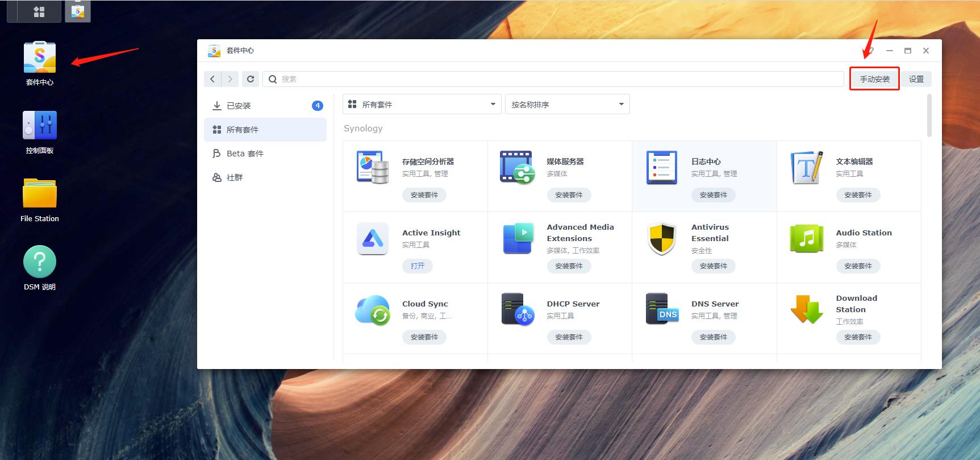Image resolution: width=980 pixels, height=460 pixels.
Task: Click the Antivirus Essential shield icon
Action: 662,238
